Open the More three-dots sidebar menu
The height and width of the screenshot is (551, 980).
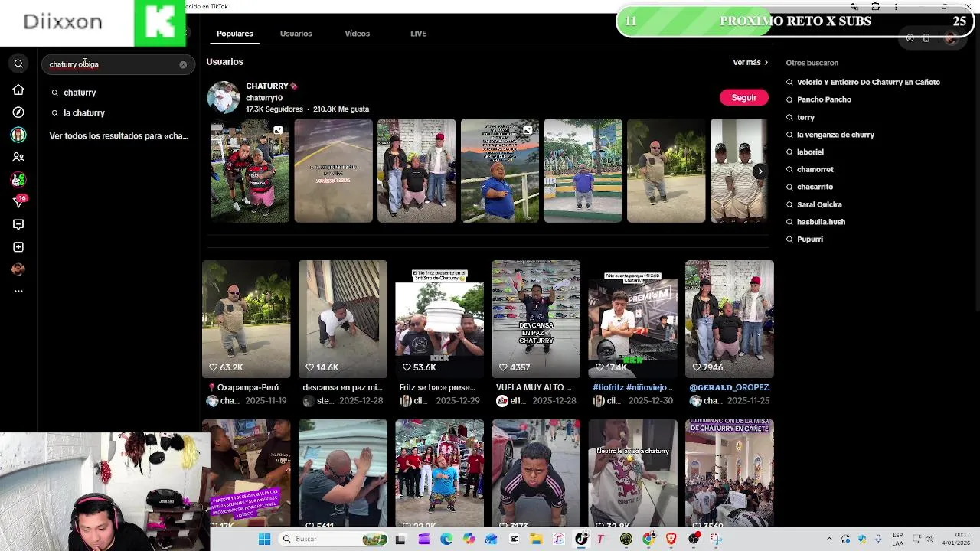pyautogui.click(x=18, y=291)
